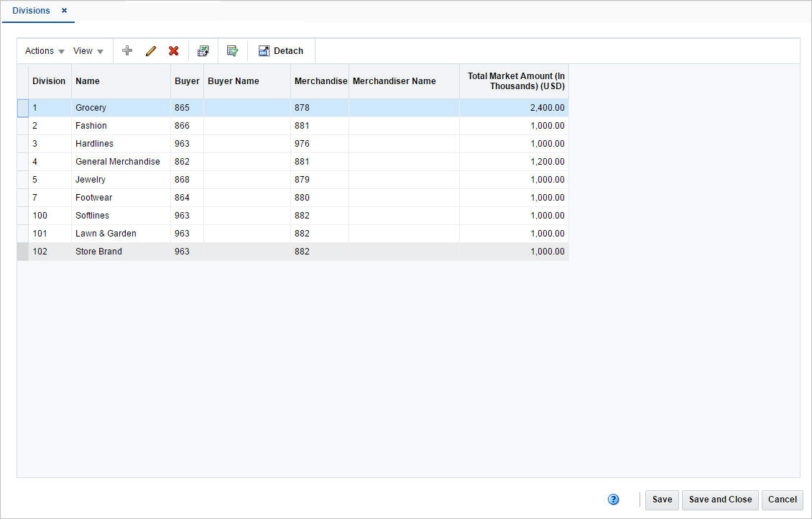This screenshot has width=812, height=519.
Task: Click division number 101
Action: [50, 234]
